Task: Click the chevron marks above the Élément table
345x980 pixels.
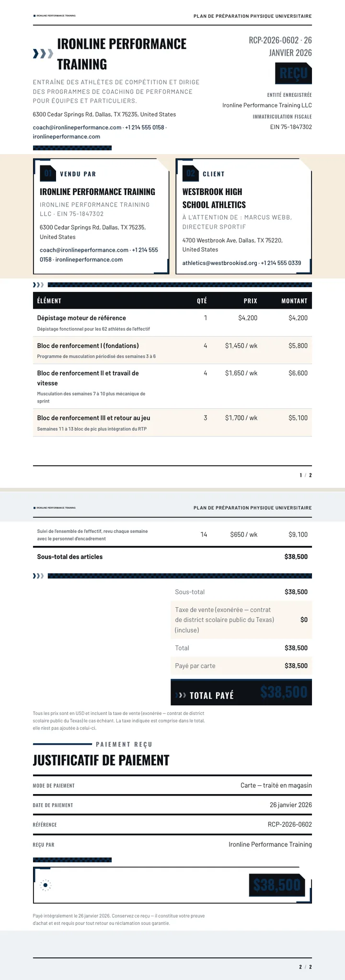Action: pos(38,285)
